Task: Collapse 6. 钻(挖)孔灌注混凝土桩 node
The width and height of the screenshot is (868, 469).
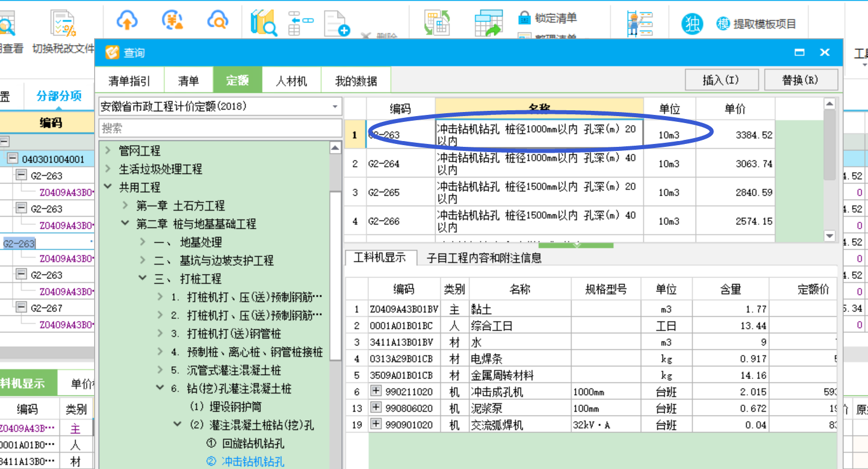Action: (x=160, y=388)
